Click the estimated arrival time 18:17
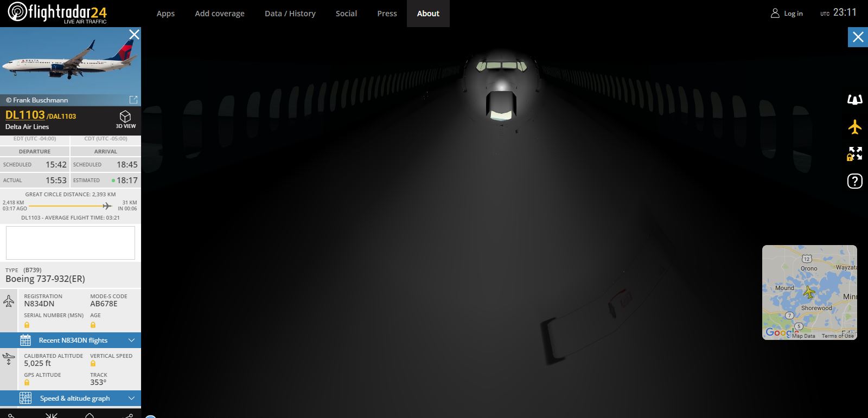Viewport: 868px width, 418px height. tap(127, 180)
